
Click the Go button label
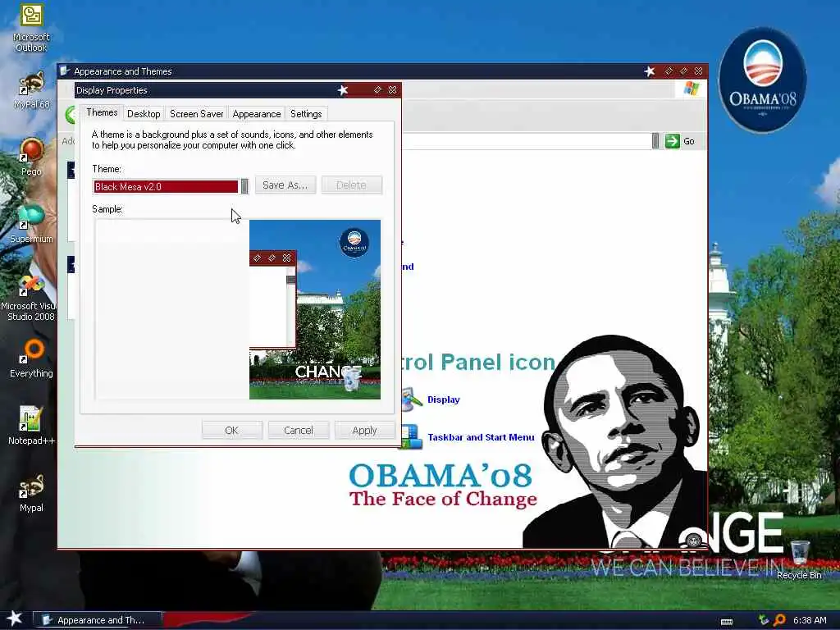click(x=689, y=141)
